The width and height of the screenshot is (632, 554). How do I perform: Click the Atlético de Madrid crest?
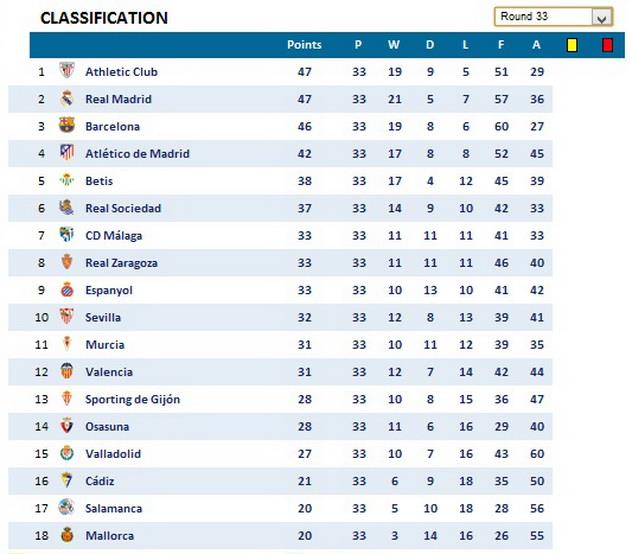click(x=67, y=153)
